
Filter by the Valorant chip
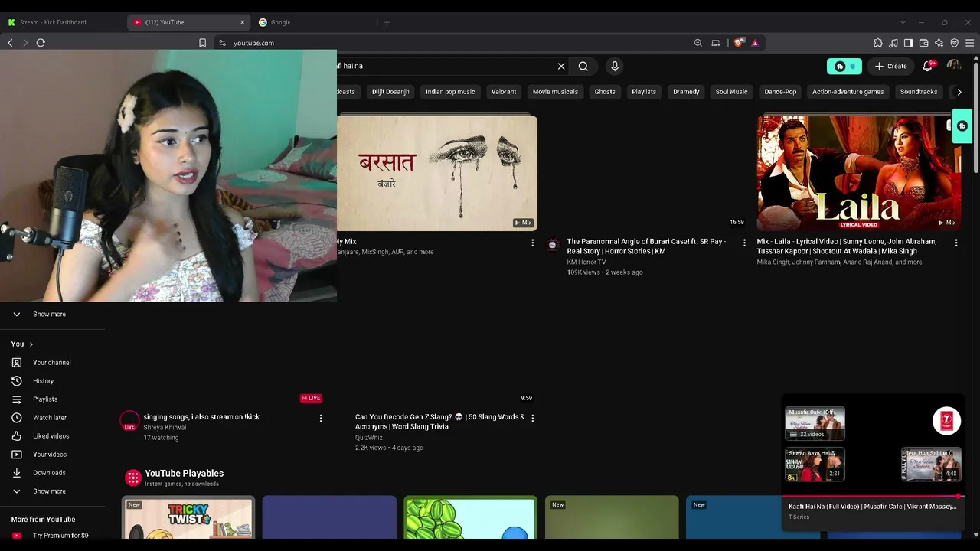(504, 92)
